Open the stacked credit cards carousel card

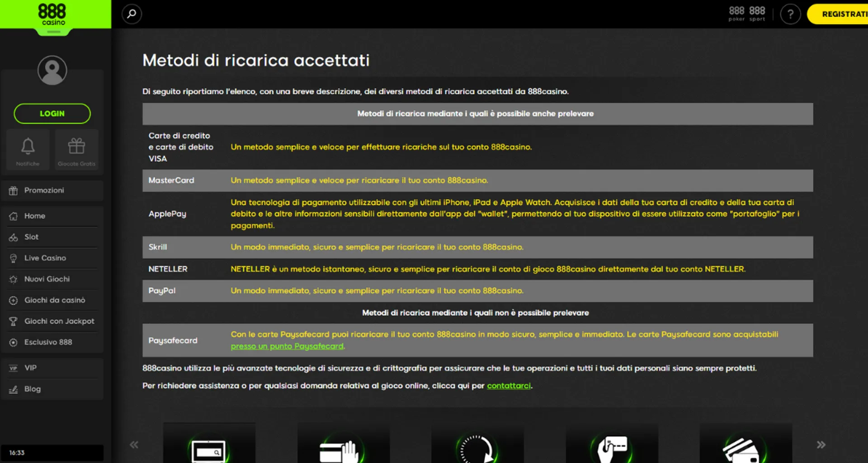746,444
